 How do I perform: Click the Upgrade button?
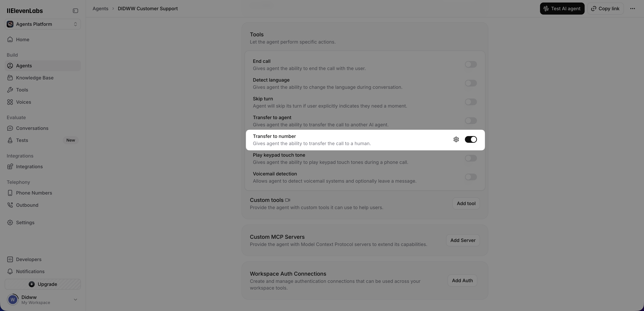click(43, 284)
